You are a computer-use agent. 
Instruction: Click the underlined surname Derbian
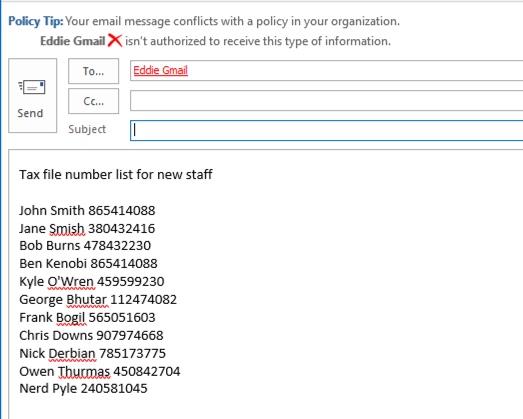[72, 354]
